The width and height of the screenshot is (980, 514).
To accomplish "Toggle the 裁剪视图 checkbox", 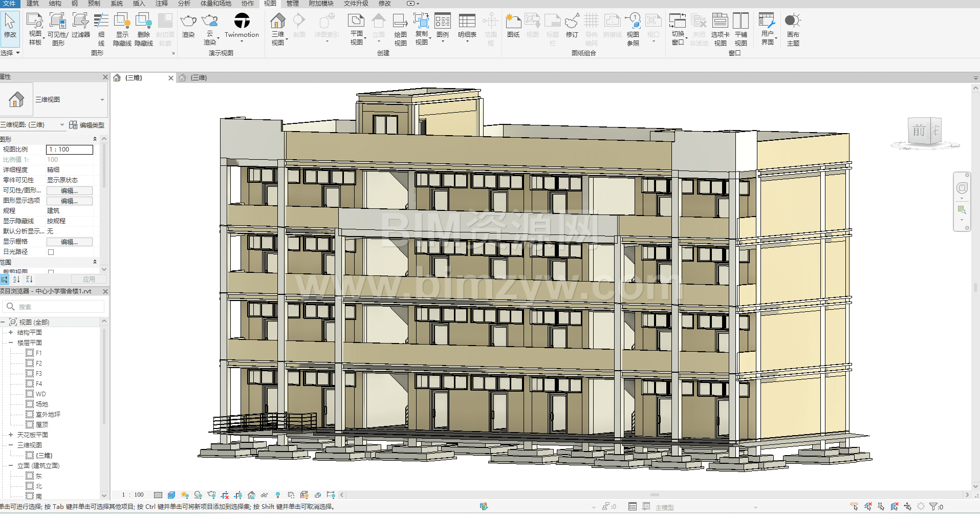I will 51,272.
